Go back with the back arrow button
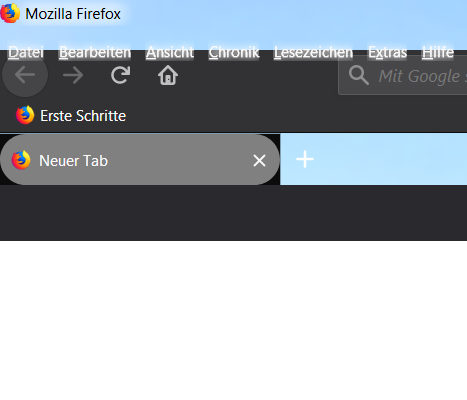 (x=25, y=75)
